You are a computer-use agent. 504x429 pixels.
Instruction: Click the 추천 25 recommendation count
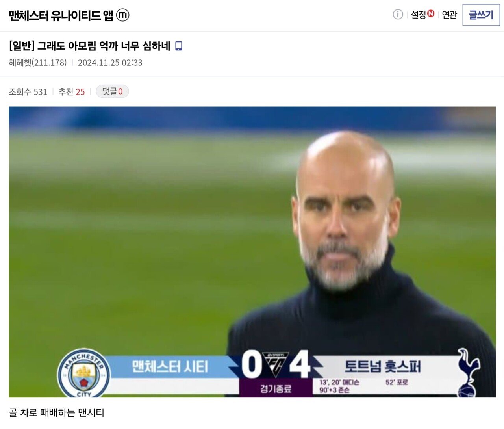(72, 92)
